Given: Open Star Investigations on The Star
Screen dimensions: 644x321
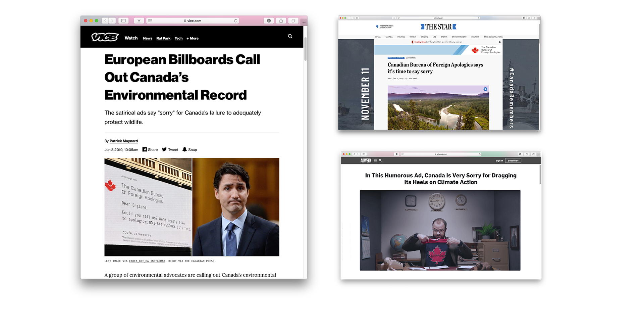Looking at the screenshot, I should [x=493, y=37].
